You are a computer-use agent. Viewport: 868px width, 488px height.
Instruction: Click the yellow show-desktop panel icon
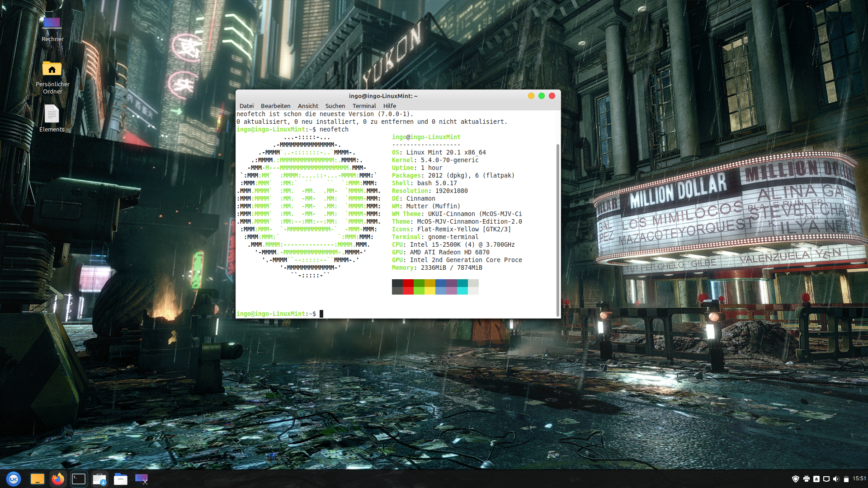pos(37,479)
